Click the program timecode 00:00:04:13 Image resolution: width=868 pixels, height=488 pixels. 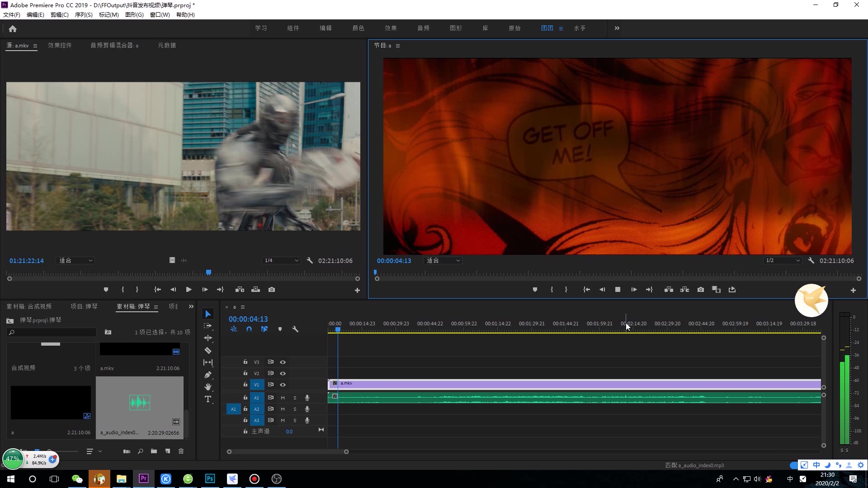(x=394, y=261)
